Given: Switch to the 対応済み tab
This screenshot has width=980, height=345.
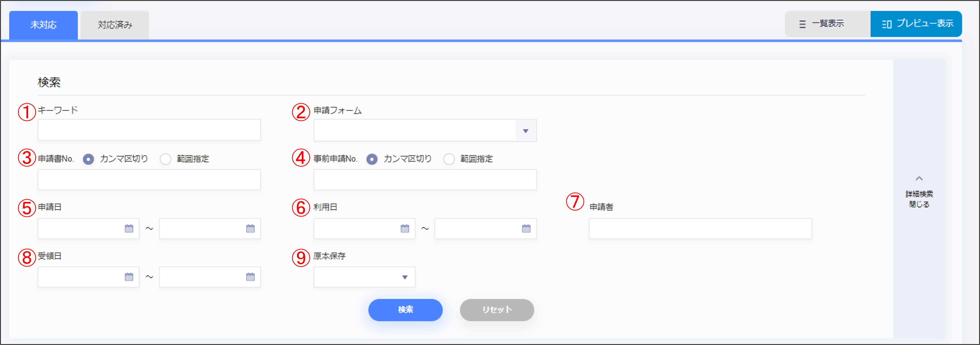Looking at the screenshot, I should (x=115, y=25).
